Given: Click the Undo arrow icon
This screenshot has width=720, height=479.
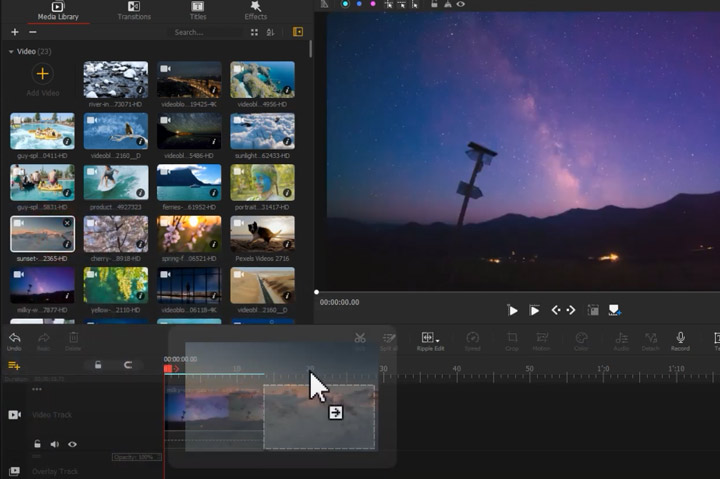Looking at the screenshot, I should click(x=14, y=339).
